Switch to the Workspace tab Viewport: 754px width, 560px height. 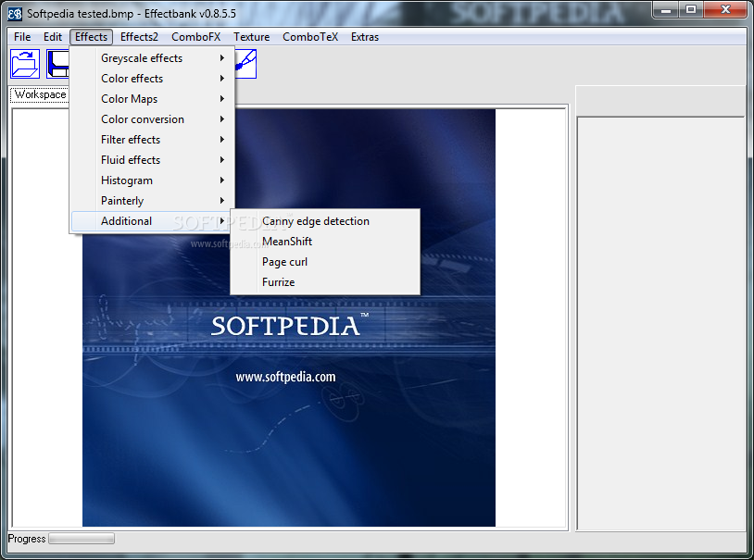coord(40,94)
